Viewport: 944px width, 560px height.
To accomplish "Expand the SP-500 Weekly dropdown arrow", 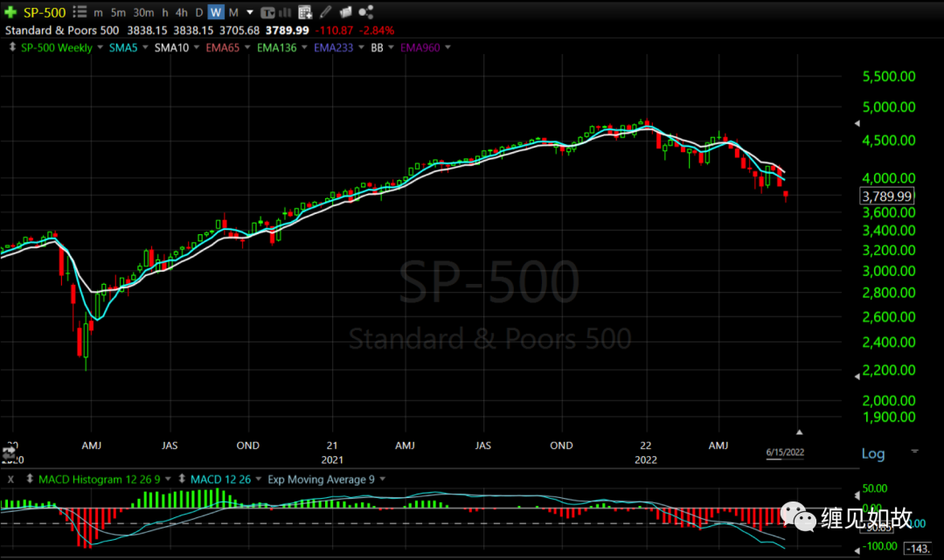I will tap(100, 47).
